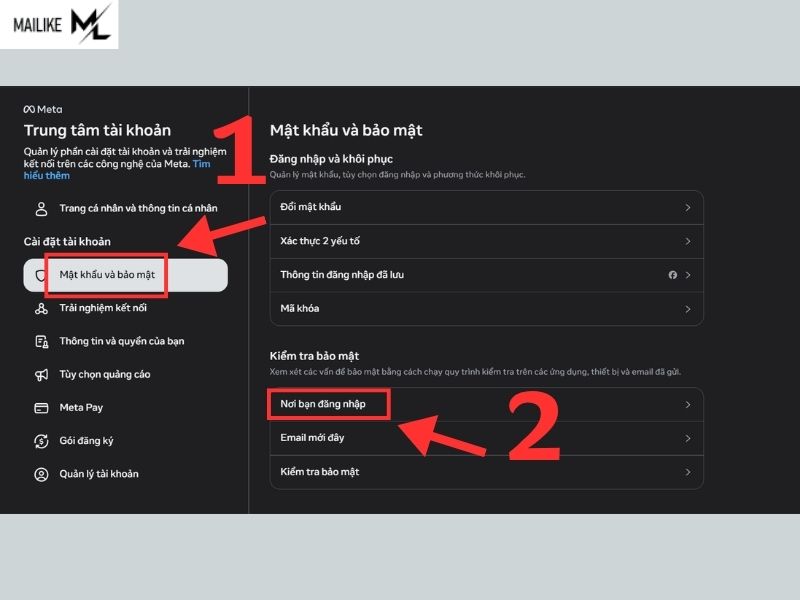Open Trang cá nhân và thông tin cá nhân
The image size is (800, 600).
[126, 209]
